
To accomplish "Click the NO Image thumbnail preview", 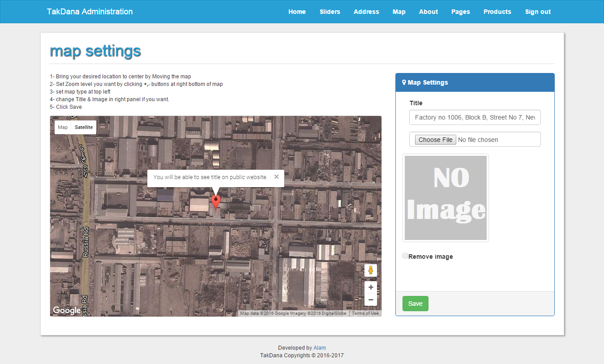I will [446, 198].
